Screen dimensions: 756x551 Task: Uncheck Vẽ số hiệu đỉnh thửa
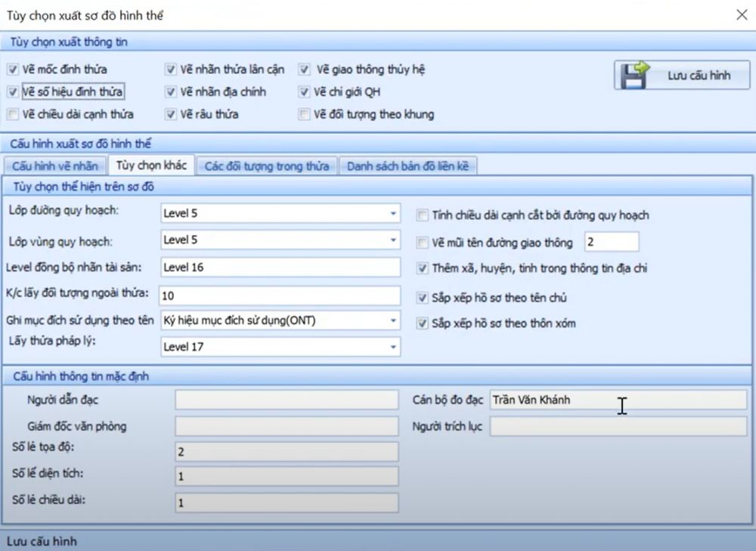click(x=13, y=92)
